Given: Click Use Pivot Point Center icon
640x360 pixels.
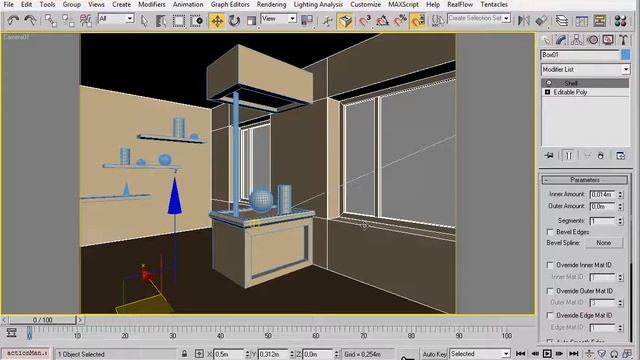Looking at the screenshot, I should click(x=307, y=20).
